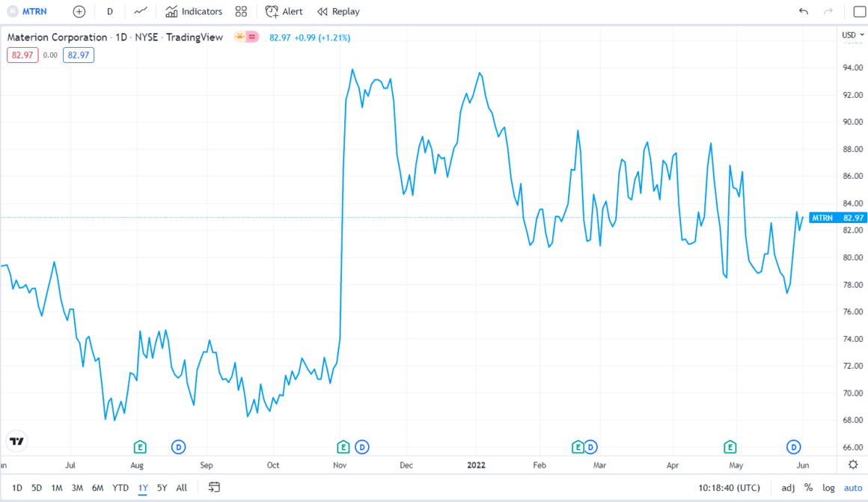Undo the last chart action
This screenshot has height=502, width=868.
[804, 11]
